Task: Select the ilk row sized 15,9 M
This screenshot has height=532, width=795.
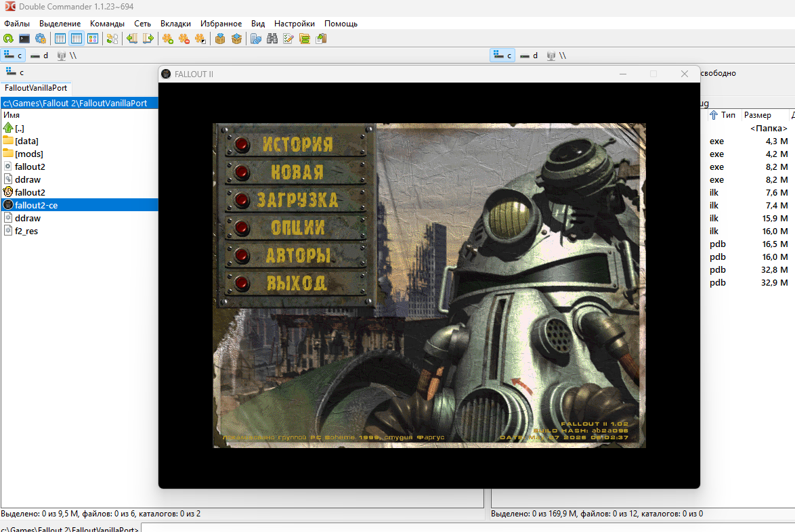Action: click(x=748, y=218)
